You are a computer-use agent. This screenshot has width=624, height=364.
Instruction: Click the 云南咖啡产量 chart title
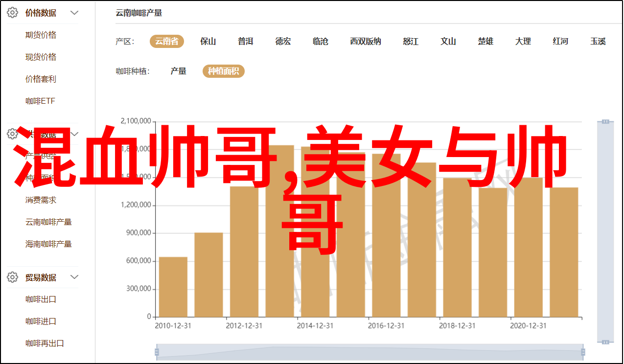tap(139, 13)
